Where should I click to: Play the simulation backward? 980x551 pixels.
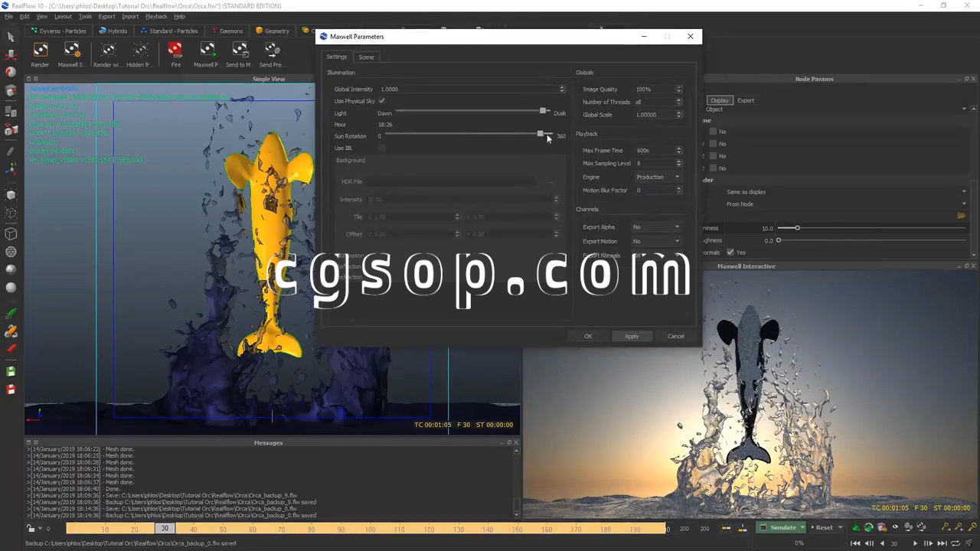[881, 543]
